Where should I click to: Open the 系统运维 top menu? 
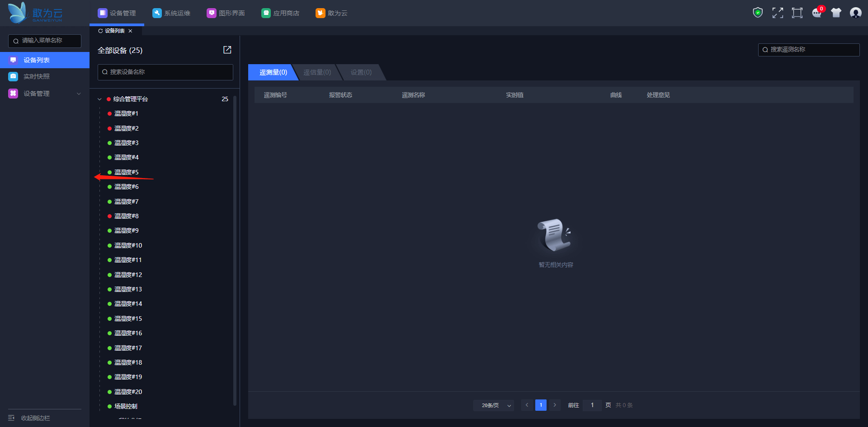tap(171, 13)
